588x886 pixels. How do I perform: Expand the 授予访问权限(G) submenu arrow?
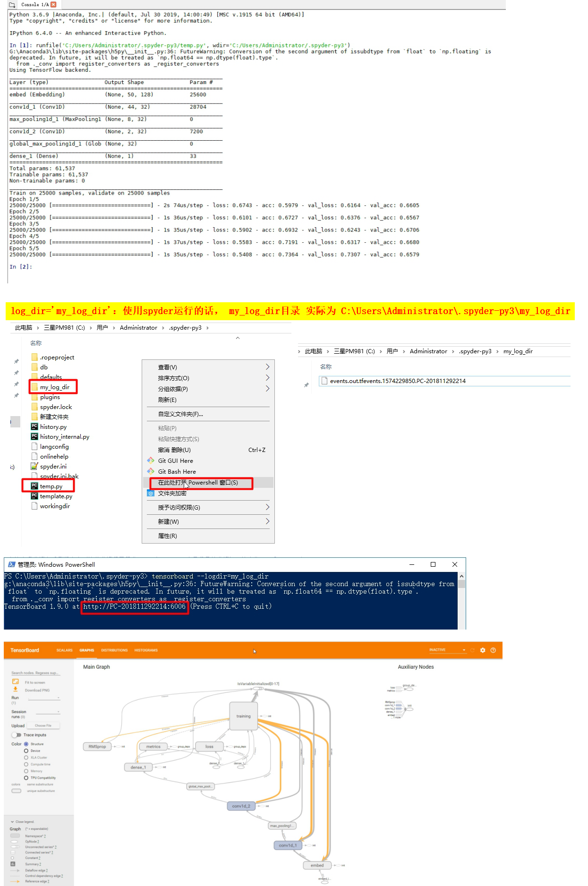pos(267,507)
